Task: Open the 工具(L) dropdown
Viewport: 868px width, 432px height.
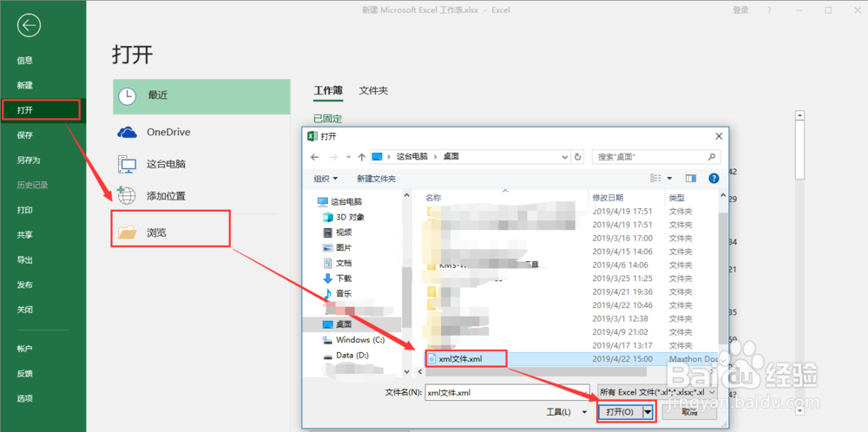Action: point(566,412)
